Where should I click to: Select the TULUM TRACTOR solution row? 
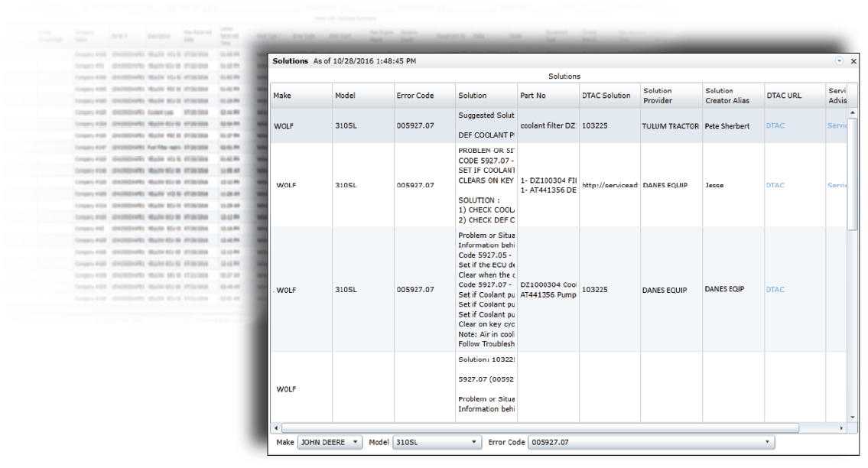click(670, 125)
